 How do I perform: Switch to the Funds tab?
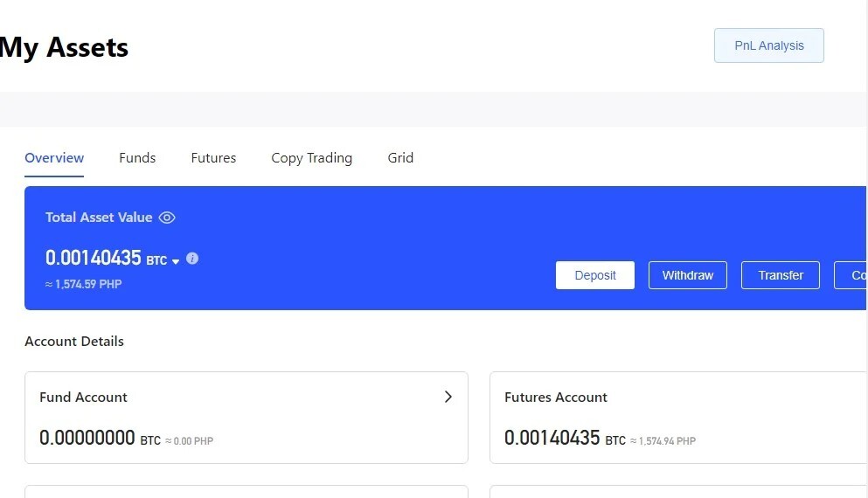point(137,157)
